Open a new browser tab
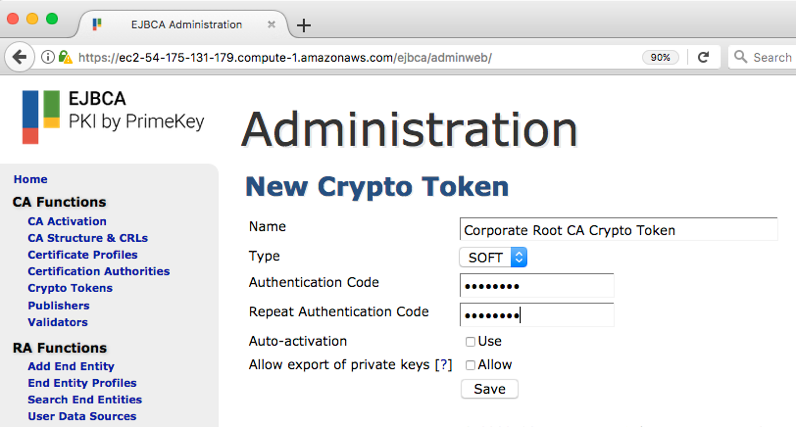This screenshot has width=796, height=427. pyautogui.click(x=304, y=25)
